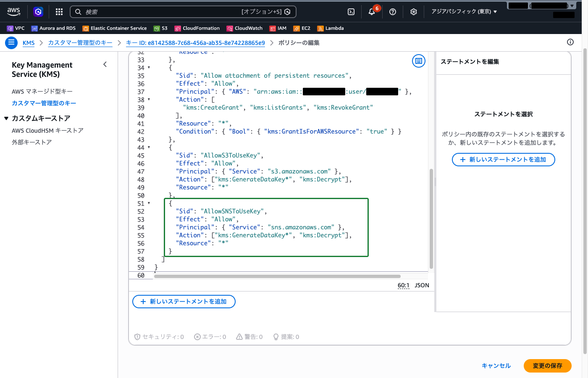Open the help question mark menu
This screenshot has height=378, width=588.
point(393,12)
